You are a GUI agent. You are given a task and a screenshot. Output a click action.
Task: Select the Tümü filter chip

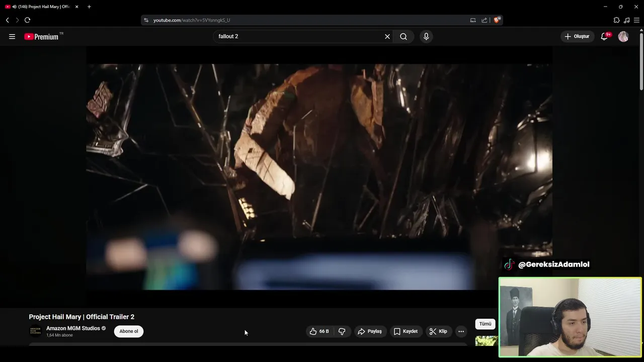[485, 324]
